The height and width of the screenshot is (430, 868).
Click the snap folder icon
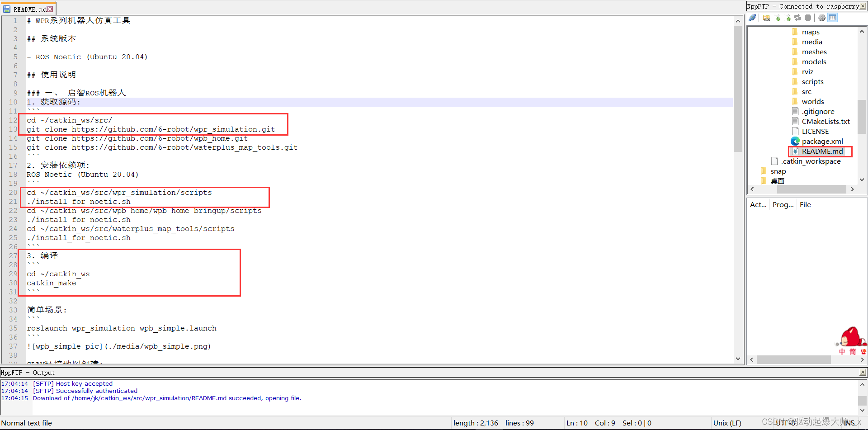click(x=764, y=171)
